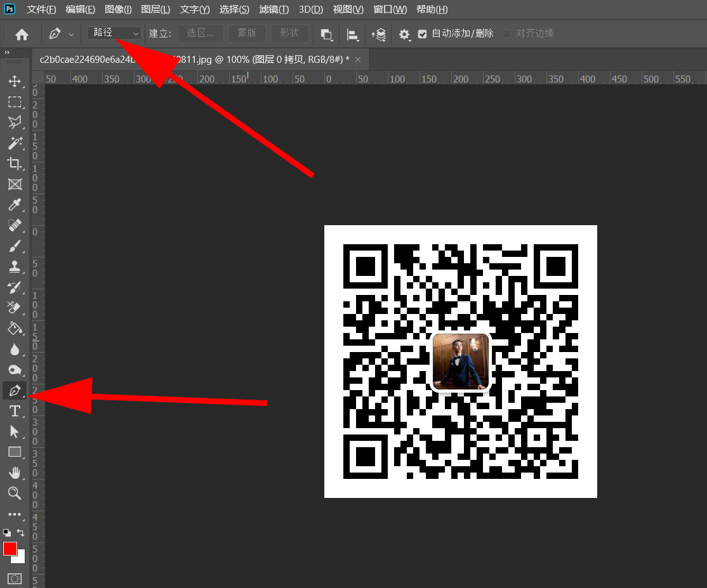Close the open document tab

pyautogui.click(x=358, y=60)
